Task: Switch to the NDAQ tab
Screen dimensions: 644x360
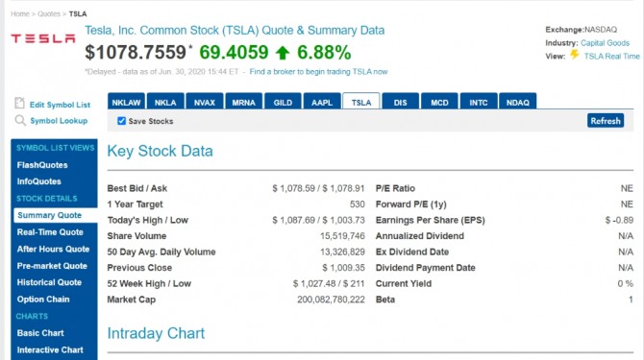Action: click(x=517, y=101)
